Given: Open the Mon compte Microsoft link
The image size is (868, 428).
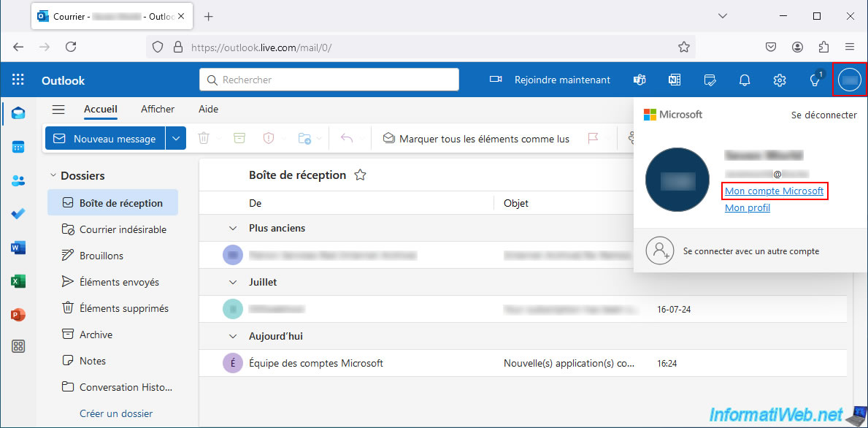Looking at the screenshot, I should pos(774,191).
